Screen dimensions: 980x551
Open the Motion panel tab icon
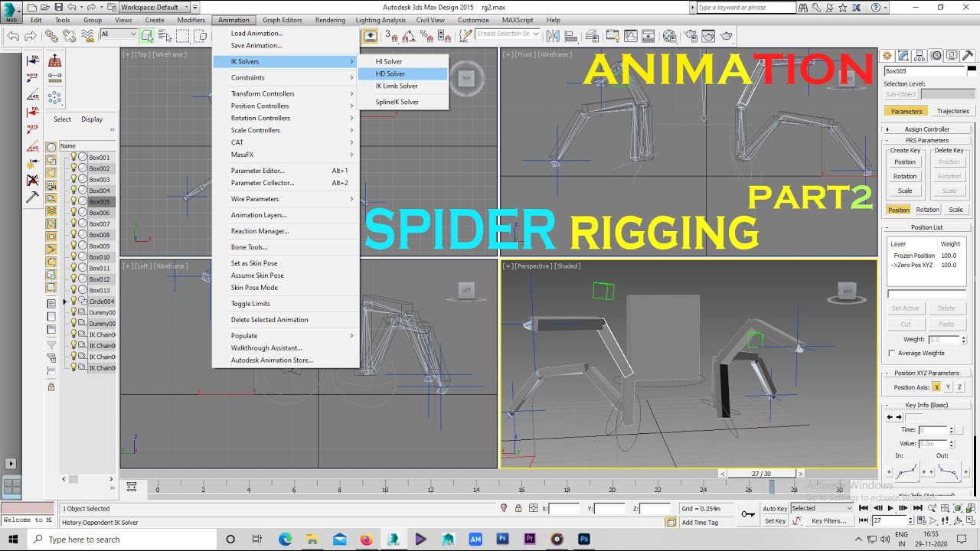coord(936,56)
